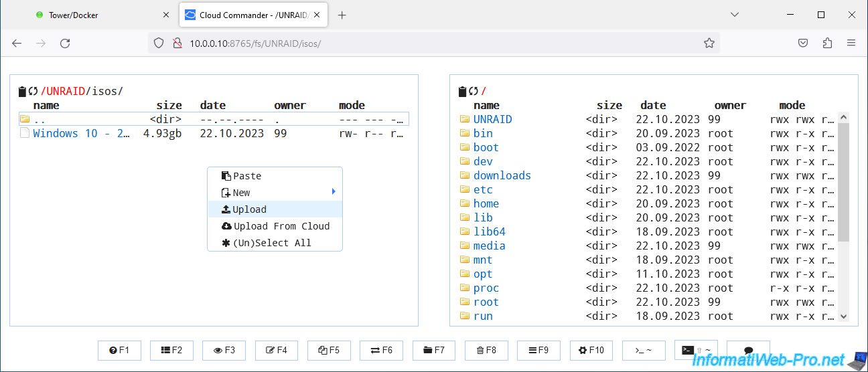Open the console prompt button
This screenshot has width=868, height=372.
pos(643,351)
